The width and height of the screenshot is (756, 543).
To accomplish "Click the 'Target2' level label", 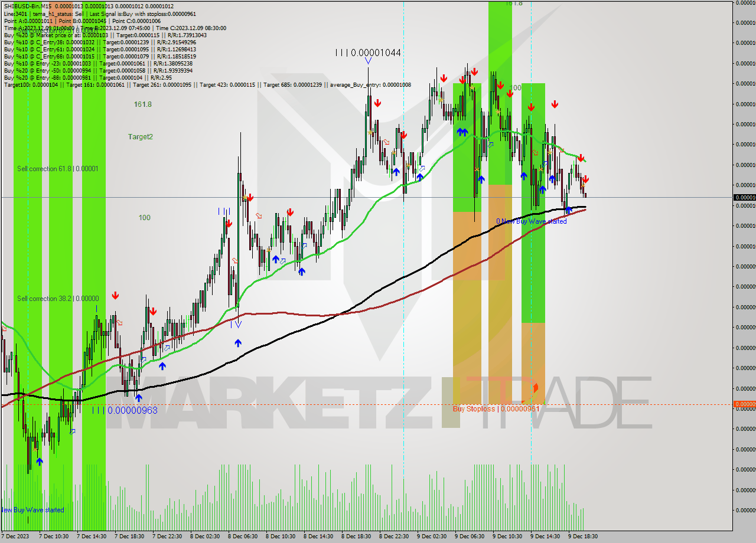I will pos(141,136).
